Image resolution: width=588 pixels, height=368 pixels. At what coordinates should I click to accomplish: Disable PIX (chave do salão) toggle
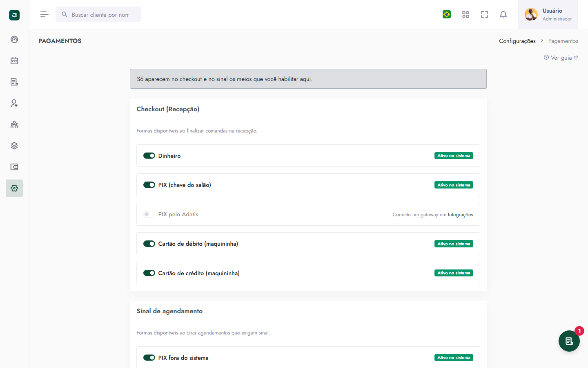[149, 185]
